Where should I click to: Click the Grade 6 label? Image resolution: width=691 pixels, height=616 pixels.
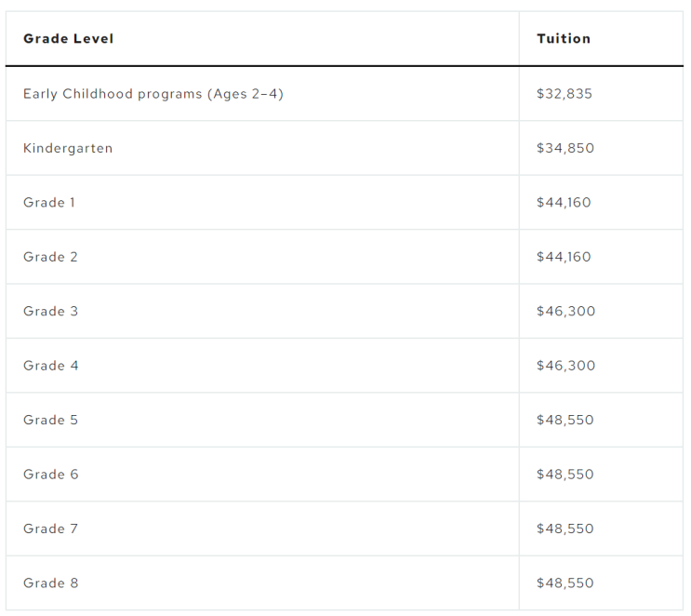(50, 474)
